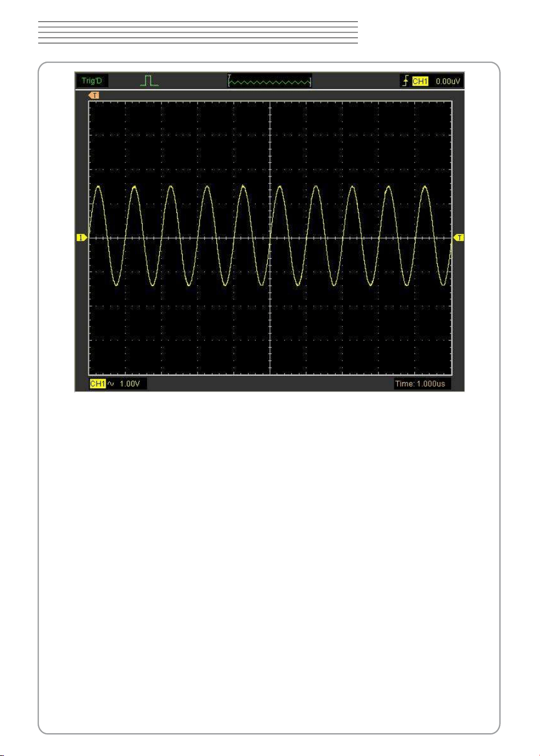Viewport: 540px width, 756px height.
Task: Click the pulse waveform icon beside Trig'D
Action: (150, 81)
